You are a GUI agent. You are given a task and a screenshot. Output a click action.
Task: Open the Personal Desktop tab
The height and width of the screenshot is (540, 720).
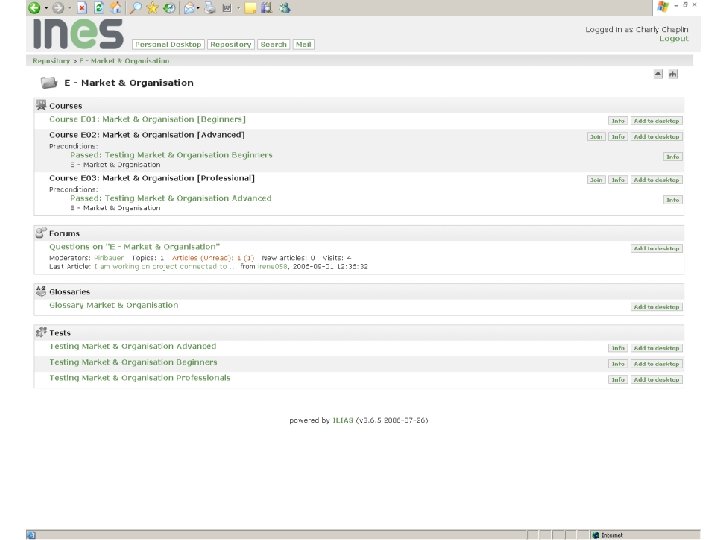pyautogui.click(x=168, y=45)
